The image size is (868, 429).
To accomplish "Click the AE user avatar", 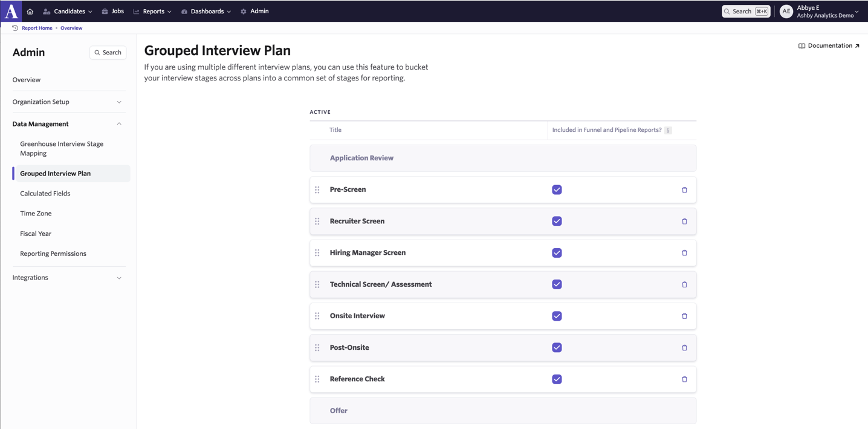I will 786,11.
